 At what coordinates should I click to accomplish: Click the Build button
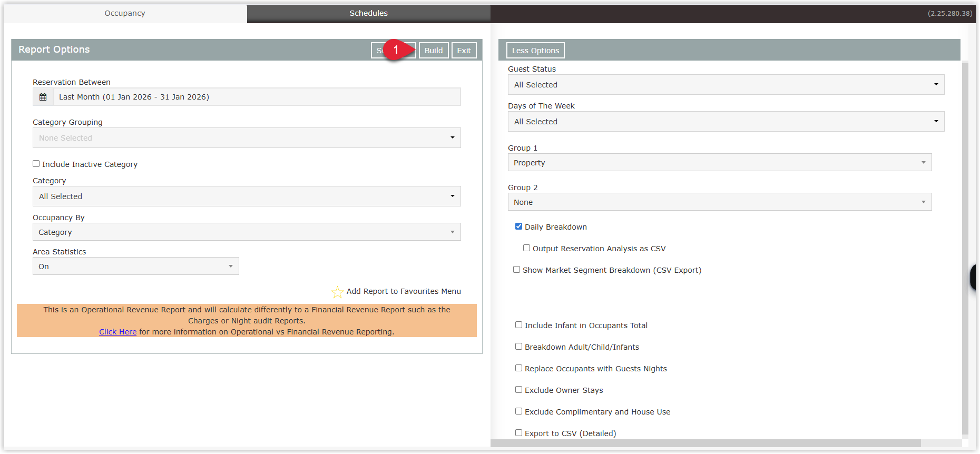(x=434, y=51)
